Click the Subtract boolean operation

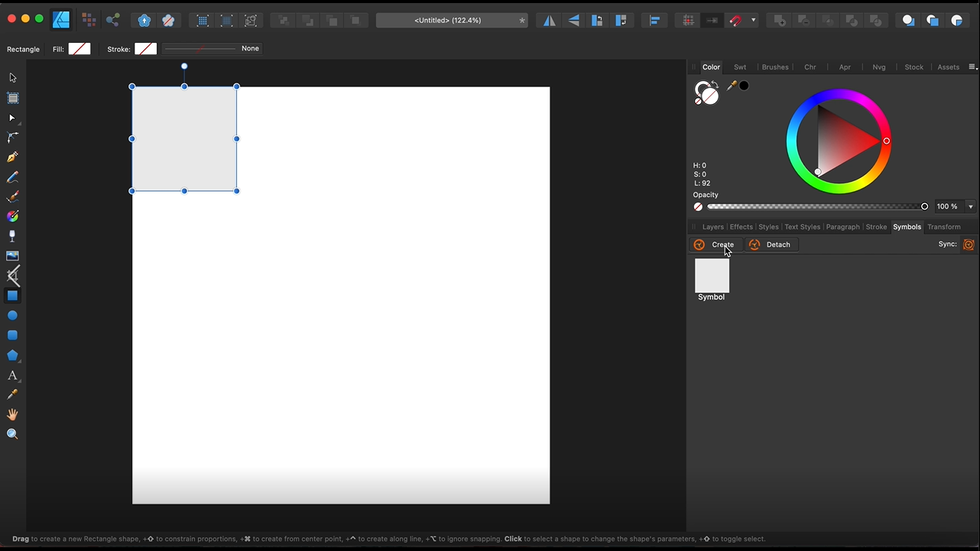[803, 21]
